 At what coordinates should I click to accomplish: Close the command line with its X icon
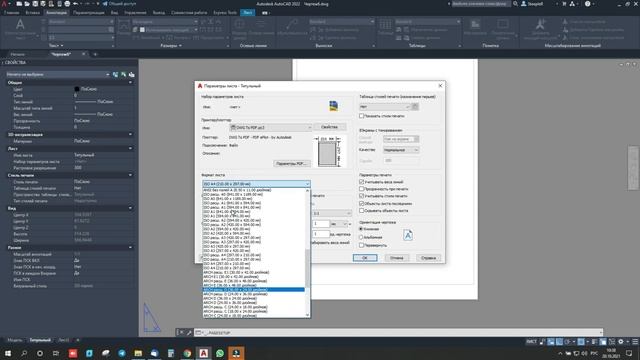[182, 333]
